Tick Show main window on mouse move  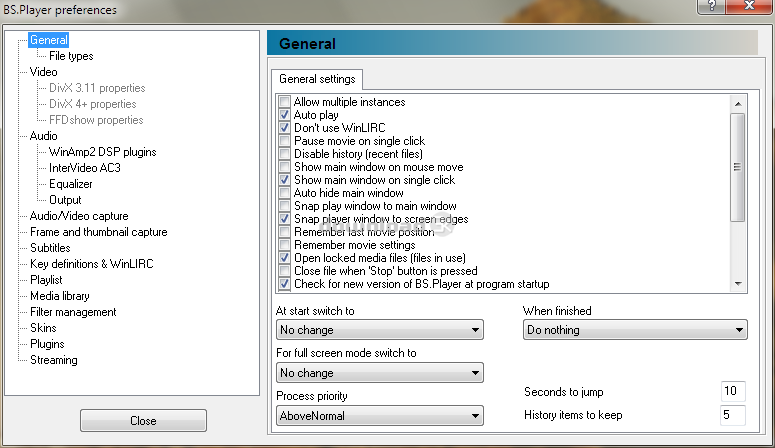(x=284, y=167)
